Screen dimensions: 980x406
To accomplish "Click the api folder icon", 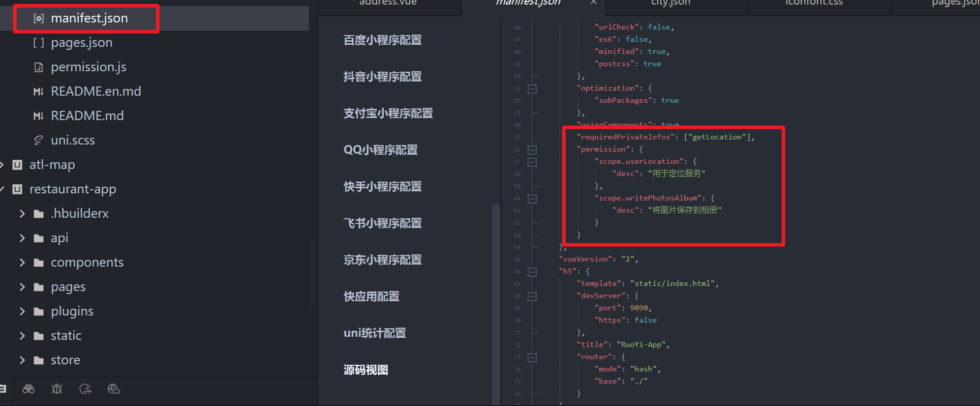I will (x=39, y=238).
